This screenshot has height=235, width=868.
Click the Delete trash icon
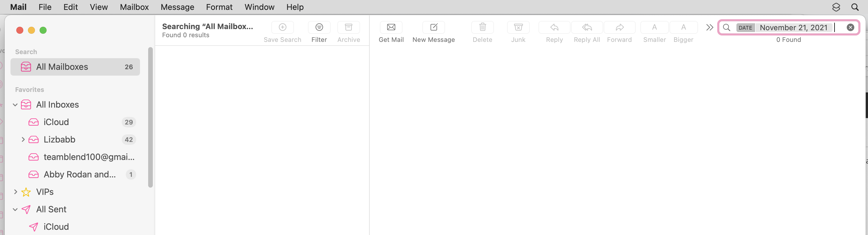[483, 27]
